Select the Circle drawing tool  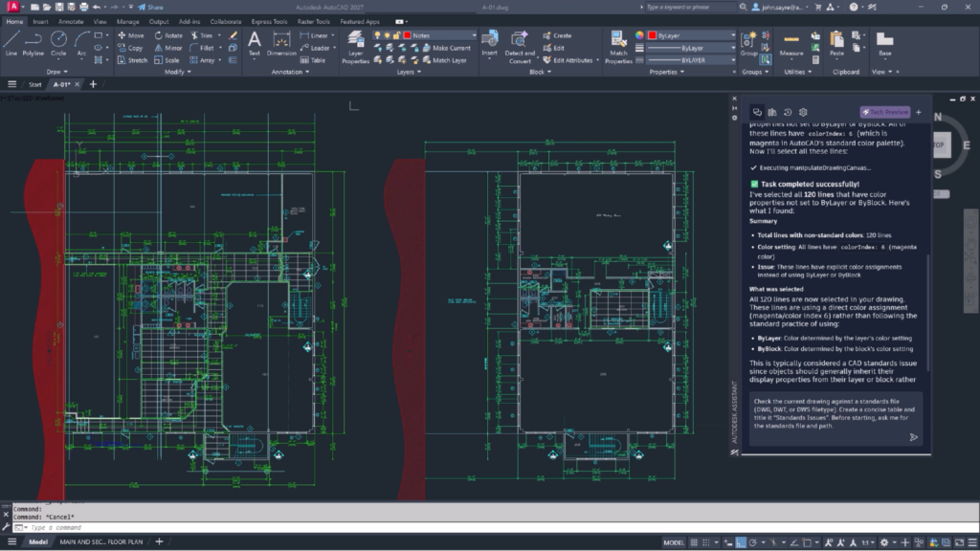coord(58,44)
